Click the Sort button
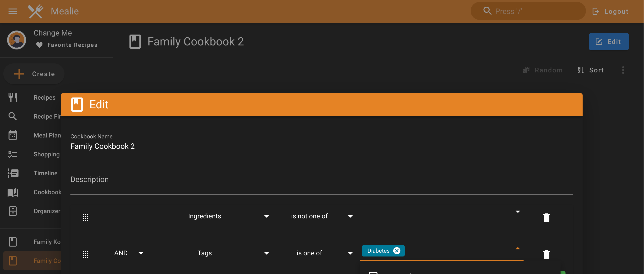The image size is (644, 274). coord(591,70)
